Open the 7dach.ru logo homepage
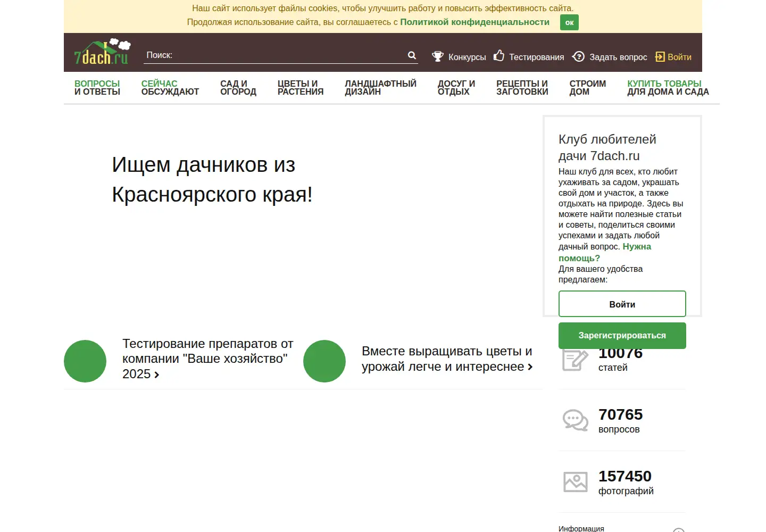This screenshot has height=532, width=766. click(102, 52)
